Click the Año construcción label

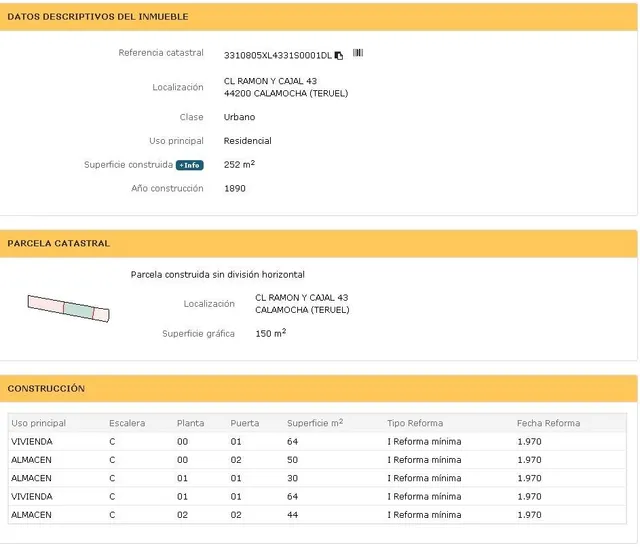(x=167, y=188)
